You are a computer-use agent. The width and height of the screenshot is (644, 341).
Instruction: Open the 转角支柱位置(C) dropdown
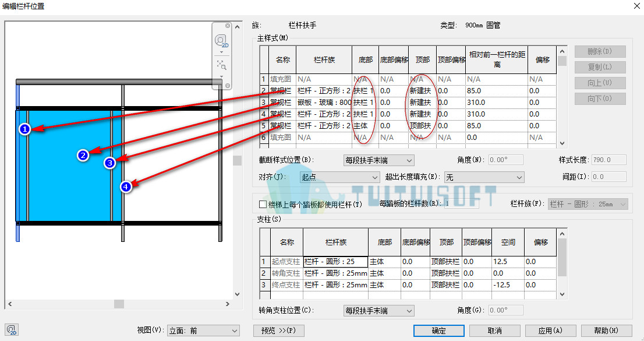[378, 311]
